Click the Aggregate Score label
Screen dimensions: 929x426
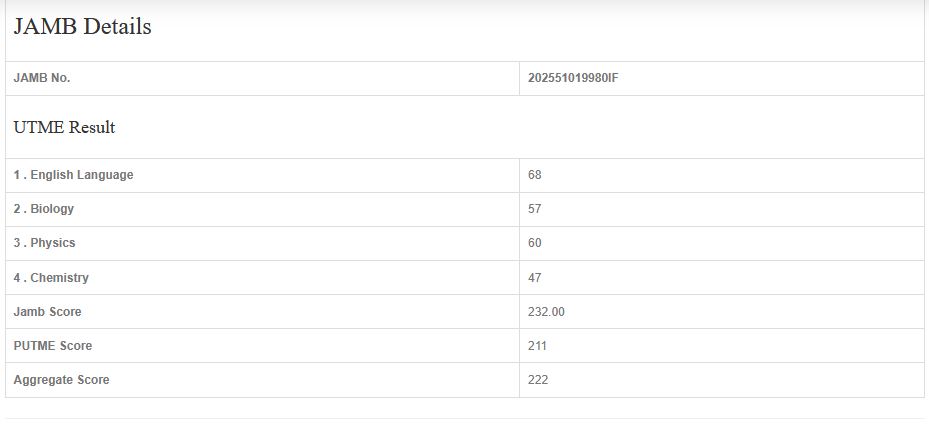(x=61, y=379)
